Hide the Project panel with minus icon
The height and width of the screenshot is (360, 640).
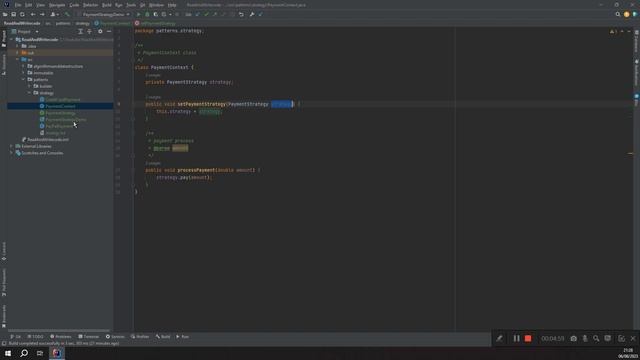click(109, 31)
